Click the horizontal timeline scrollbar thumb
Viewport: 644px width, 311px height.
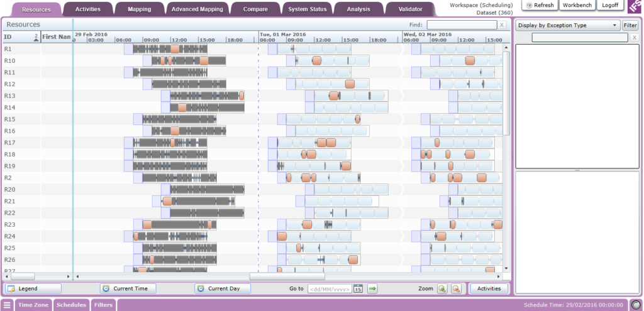point(287,276)
